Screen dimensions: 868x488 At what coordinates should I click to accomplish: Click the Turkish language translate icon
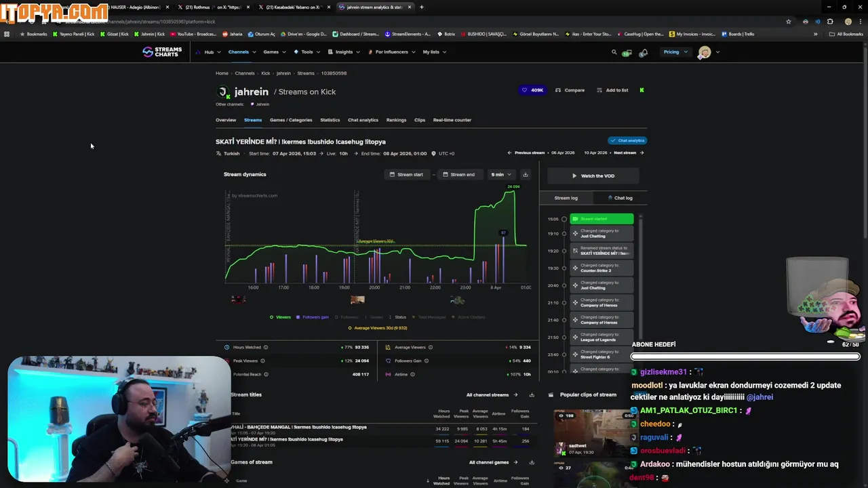tap(219, 153)
